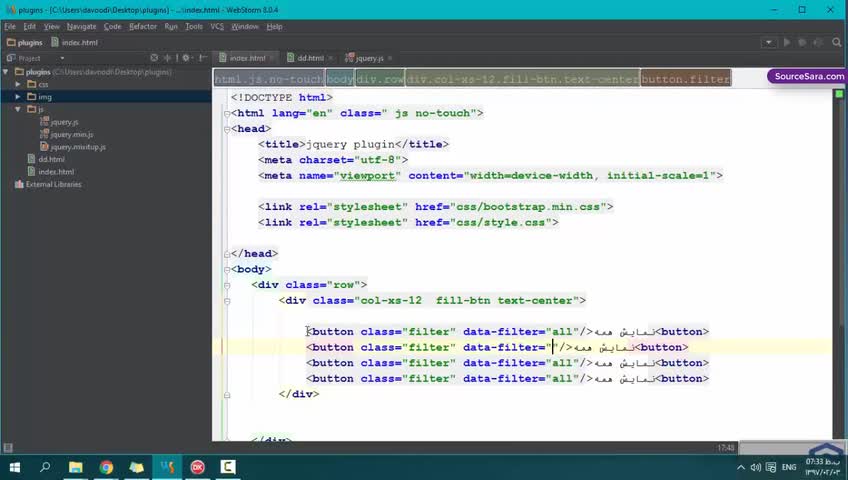The width and height of the screenshot is (848, 480).
Task: Click the scroll from source icon
Action: click(x=154, y=58)
